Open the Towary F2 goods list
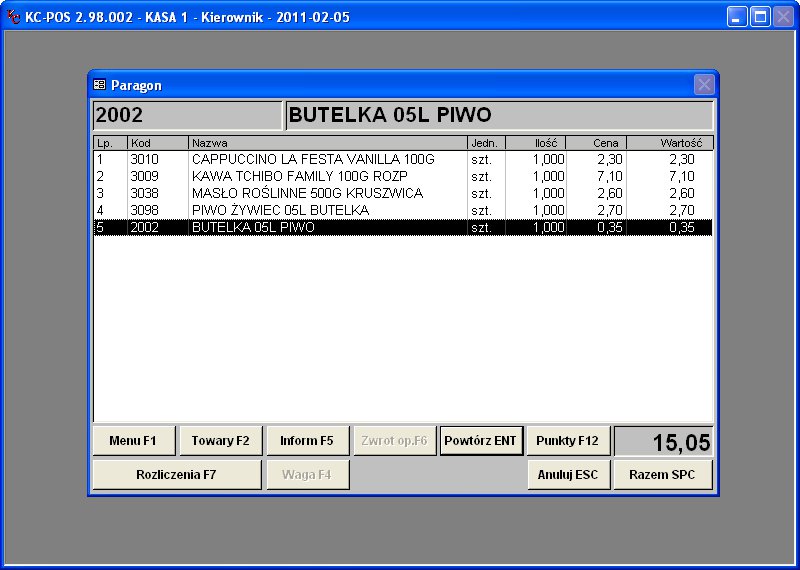Viewport: 800px width, 570px height. click(220, 441)
